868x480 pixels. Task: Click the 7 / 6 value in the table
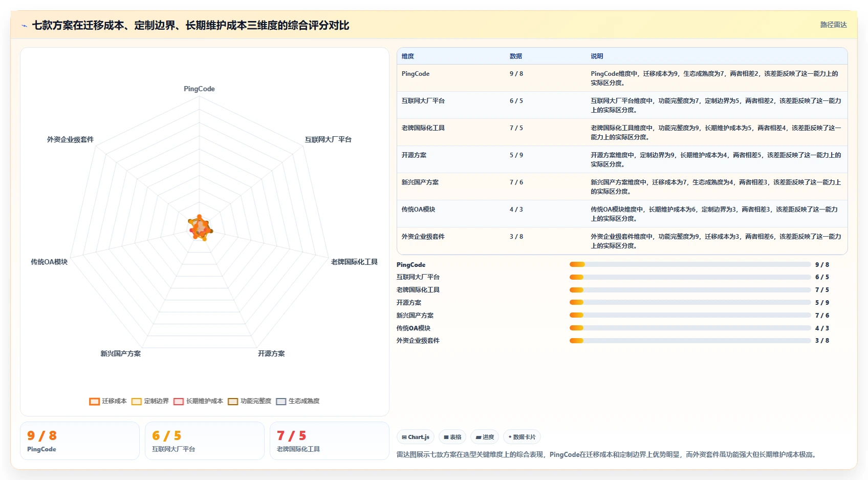[516, 182]
